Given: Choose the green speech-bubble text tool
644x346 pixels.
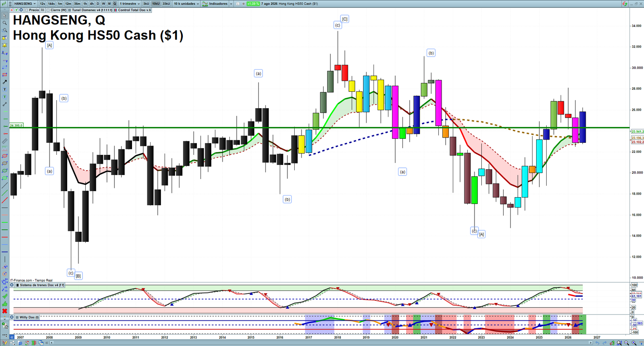Looking at the screenshot, I should [4, 97].
